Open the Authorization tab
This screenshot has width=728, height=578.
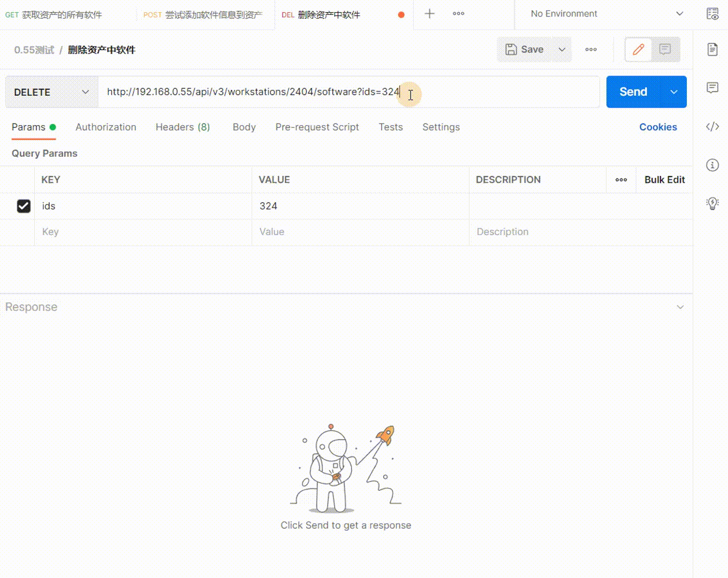tap(106, 127)
